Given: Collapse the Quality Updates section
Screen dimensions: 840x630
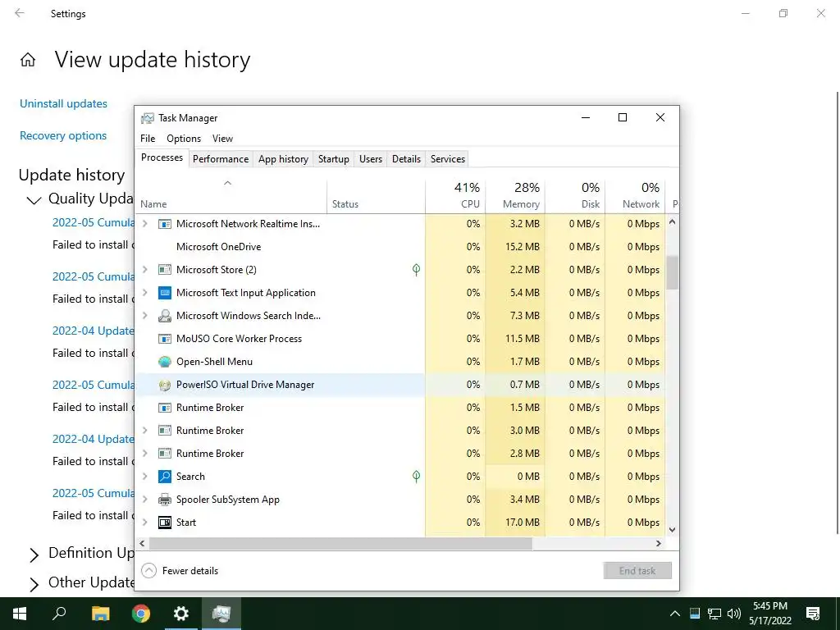Looking at the screenshot, I should [34, 200].
